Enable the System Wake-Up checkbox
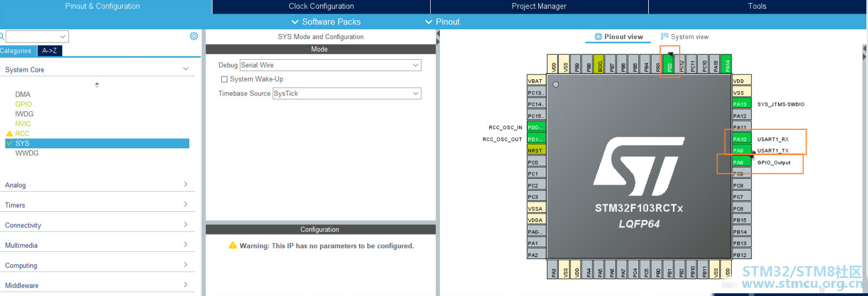Viewport: 868px width, 296px height. [224, 79]
